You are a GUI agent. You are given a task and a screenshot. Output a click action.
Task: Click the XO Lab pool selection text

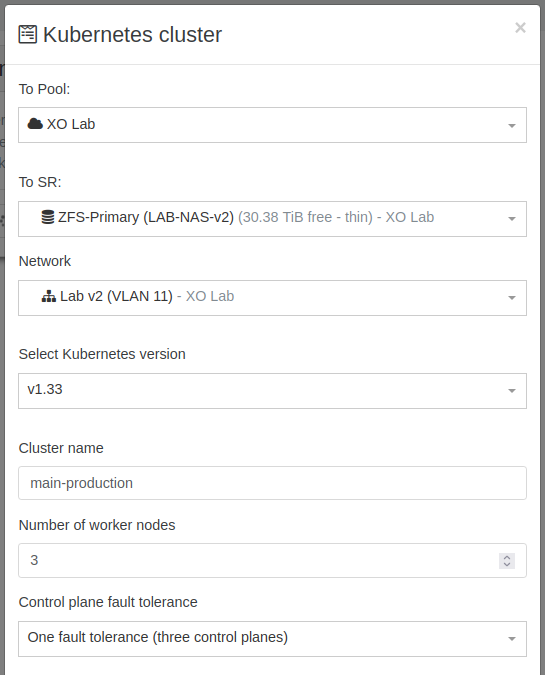[71, 124]
